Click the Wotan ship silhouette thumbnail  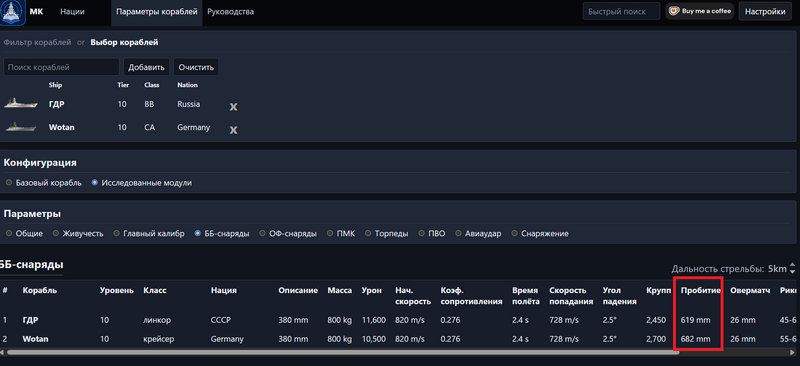(x=20, y=127)
